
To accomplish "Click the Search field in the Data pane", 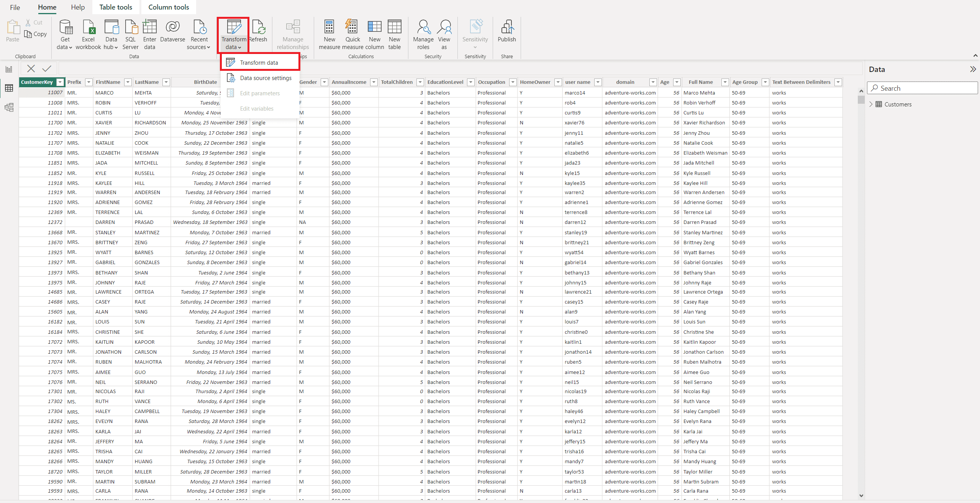I will click(x=922, y=88).
